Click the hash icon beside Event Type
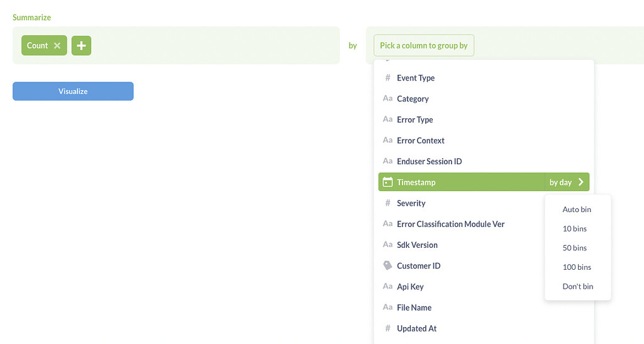This screenshot has width=644, height=344. pos(387,78)
